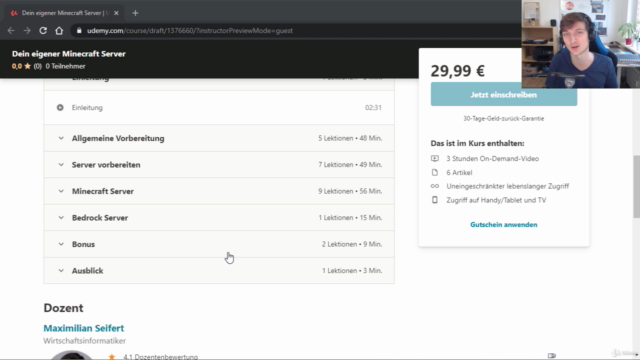Go back with the browser back arrow

11,31
